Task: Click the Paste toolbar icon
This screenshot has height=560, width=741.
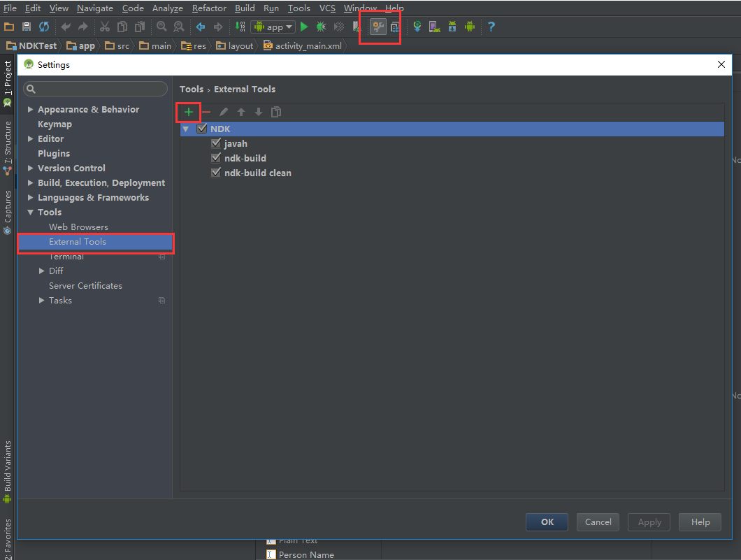Action: tap(139, 27)
